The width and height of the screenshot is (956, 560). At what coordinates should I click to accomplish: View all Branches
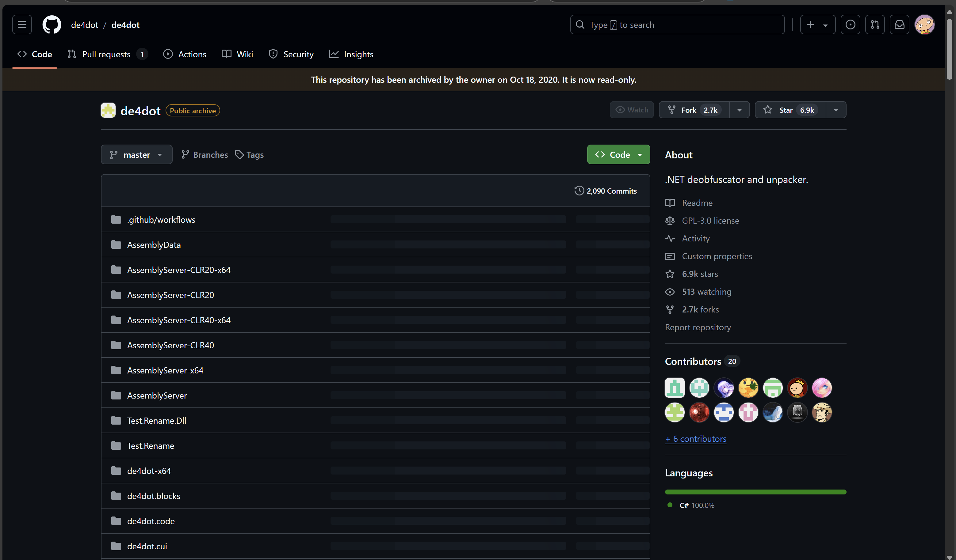click(x=205, y=155)
